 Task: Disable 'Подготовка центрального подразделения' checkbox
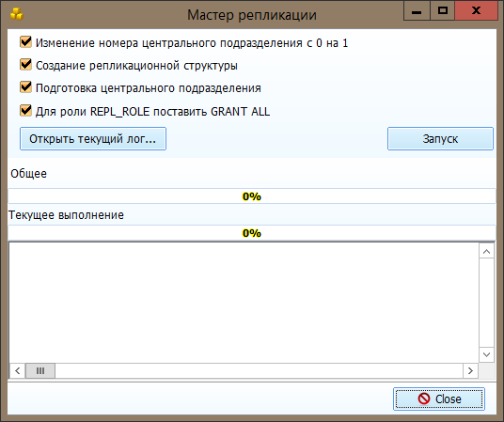(x=25, y=87)
